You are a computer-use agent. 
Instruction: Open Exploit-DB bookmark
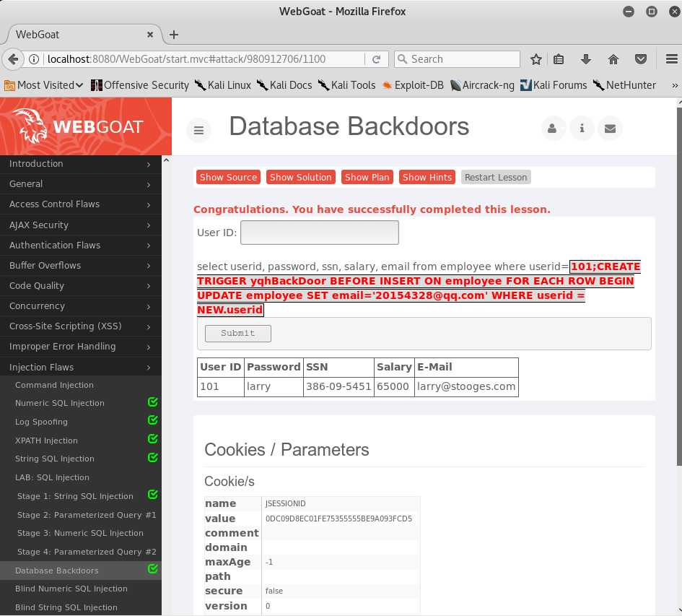pyautogui.click(x=413, y=85)
